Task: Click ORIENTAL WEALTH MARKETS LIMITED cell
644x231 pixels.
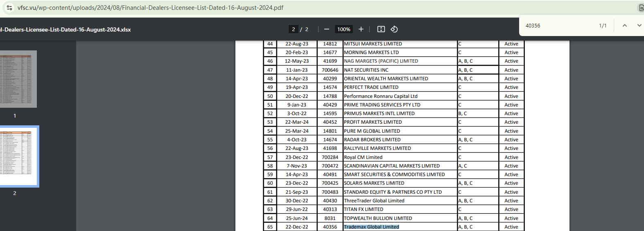Action: tap(400, 79)
